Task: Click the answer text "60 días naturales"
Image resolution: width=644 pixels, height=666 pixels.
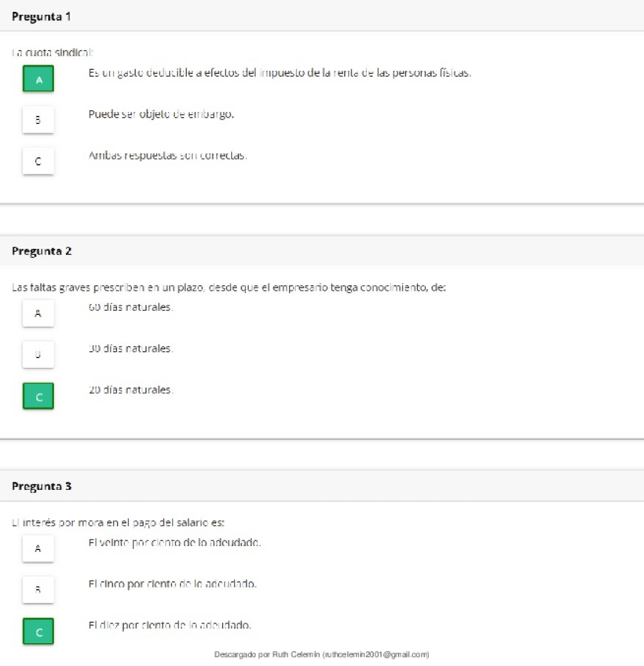Action: [131, 306]
